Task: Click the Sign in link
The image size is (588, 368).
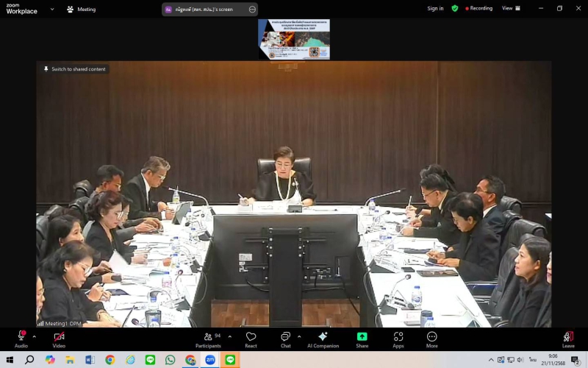Action: point(435,9)
